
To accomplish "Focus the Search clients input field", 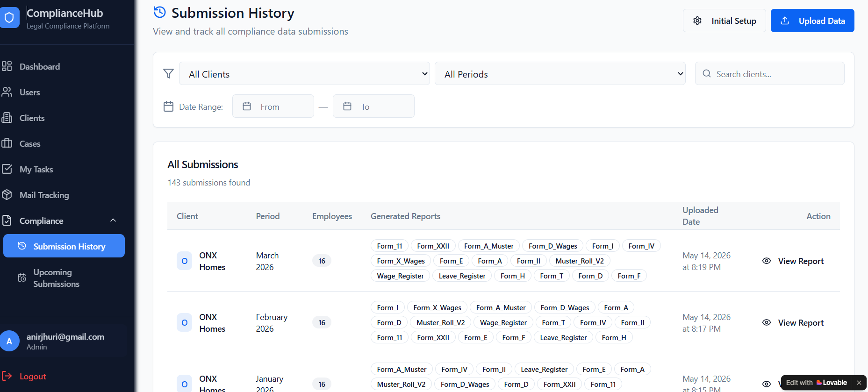I will tap(769, 74).
